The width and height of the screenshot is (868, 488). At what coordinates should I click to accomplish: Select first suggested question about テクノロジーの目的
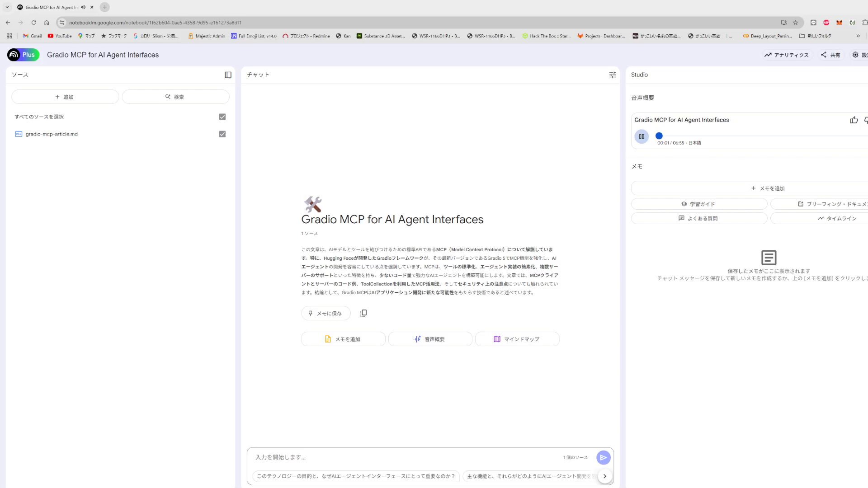[x=356, y=476]
